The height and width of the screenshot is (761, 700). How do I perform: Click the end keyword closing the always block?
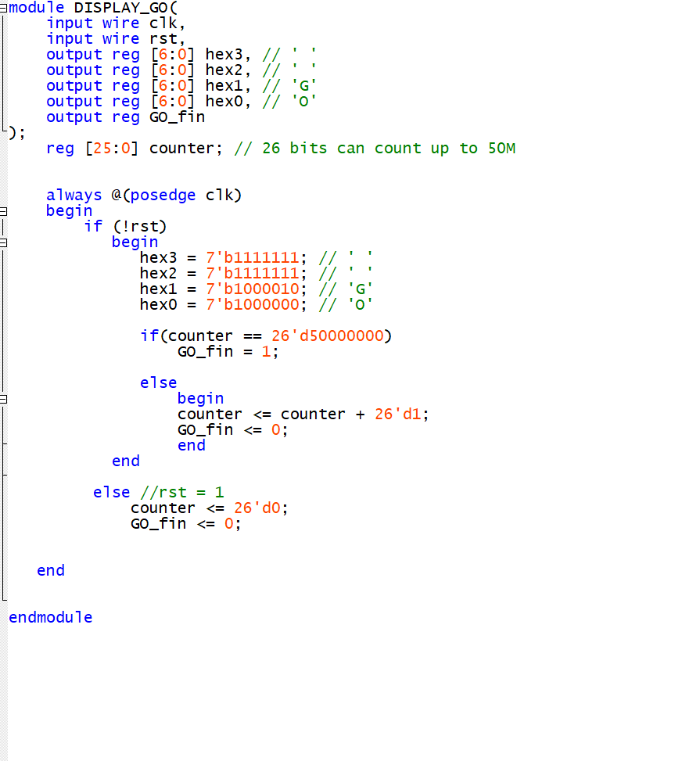coord(51,571)
